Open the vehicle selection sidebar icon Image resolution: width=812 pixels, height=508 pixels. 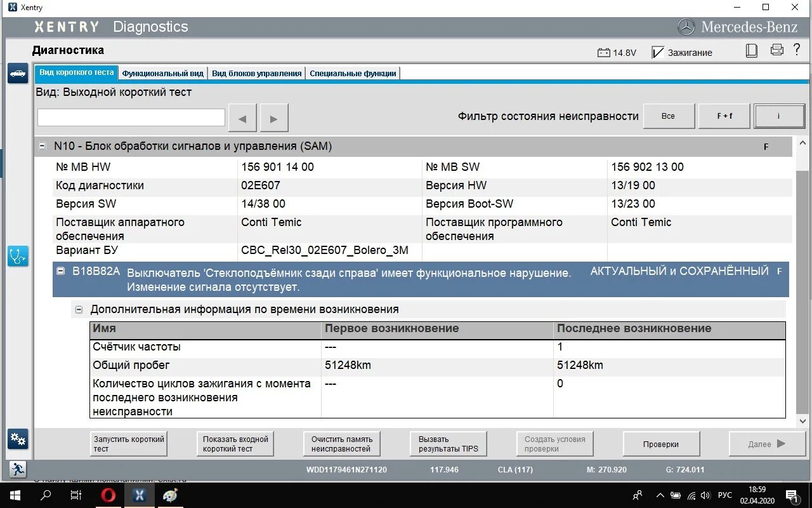18,74
